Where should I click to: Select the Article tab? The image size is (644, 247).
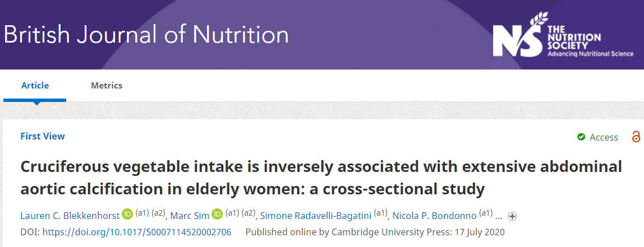coord(35,85)
